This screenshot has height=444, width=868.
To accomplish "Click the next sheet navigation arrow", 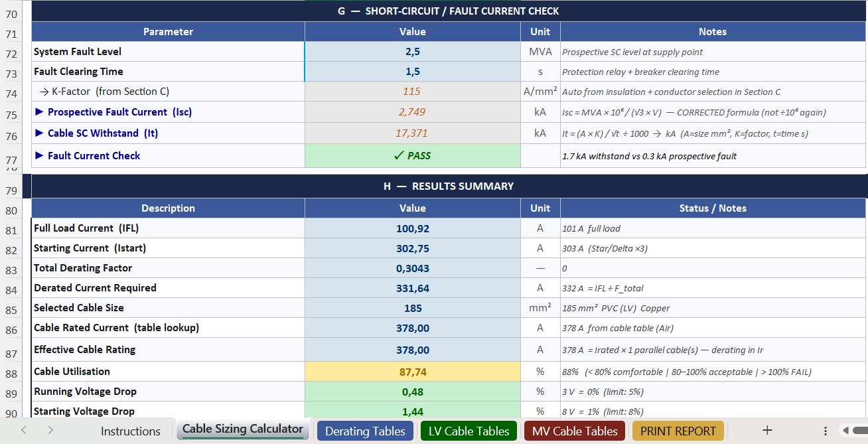I will pos(50,430).
